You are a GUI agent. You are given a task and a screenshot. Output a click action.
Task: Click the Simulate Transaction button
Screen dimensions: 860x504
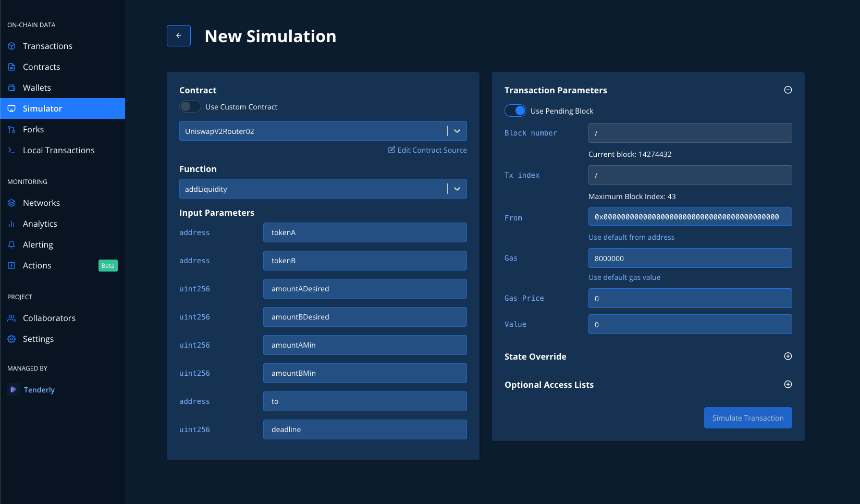748,418
